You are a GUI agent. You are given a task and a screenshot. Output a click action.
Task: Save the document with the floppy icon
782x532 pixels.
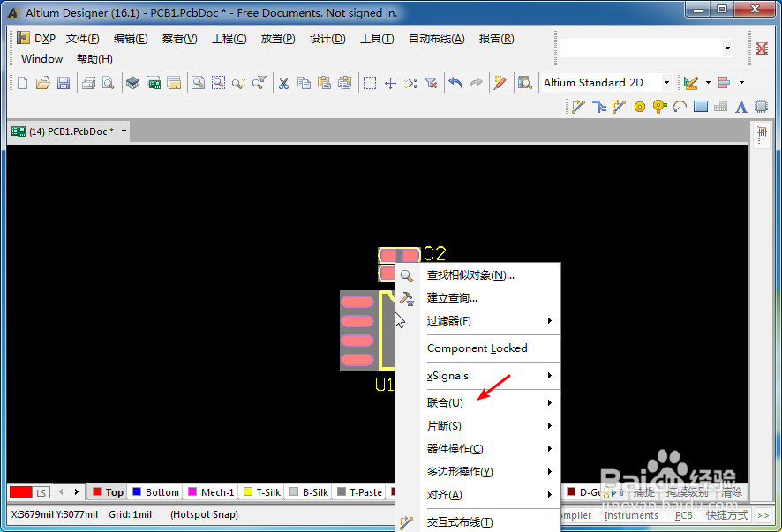[64, 83]
